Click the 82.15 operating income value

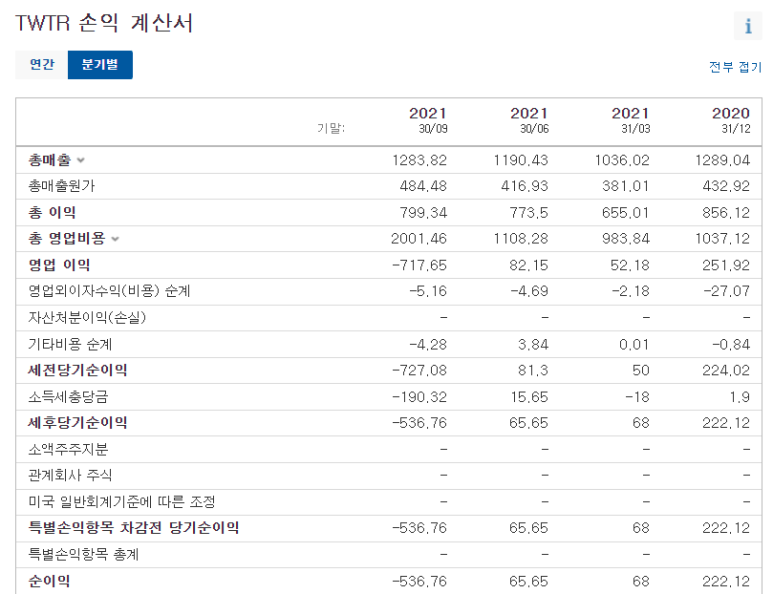[x=529, y=266]
